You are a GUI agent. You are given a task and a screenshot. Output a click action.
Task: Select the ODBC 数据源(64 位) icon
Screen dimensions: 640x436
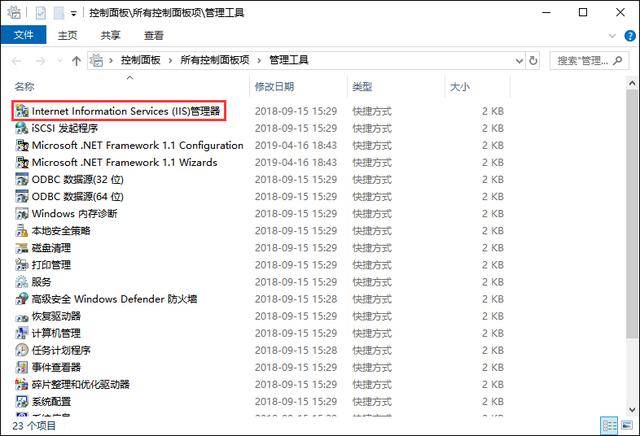coord(22,196)
